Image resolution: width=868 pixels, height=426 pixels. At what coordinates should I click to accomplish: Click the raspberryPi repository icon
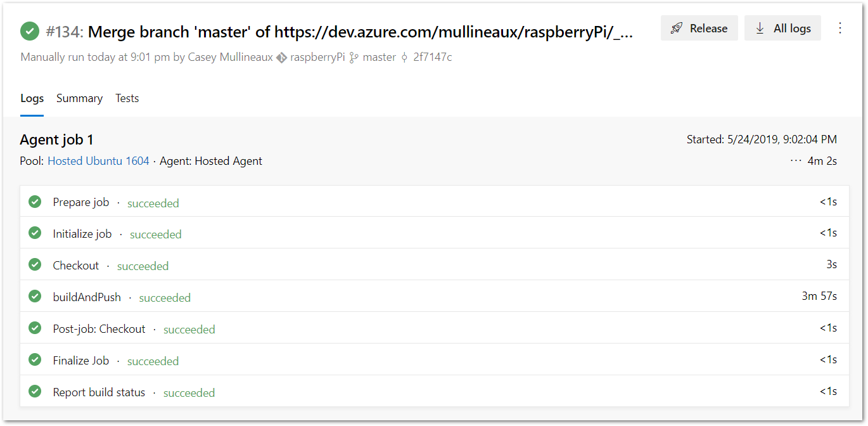click(x=282, y=58)
